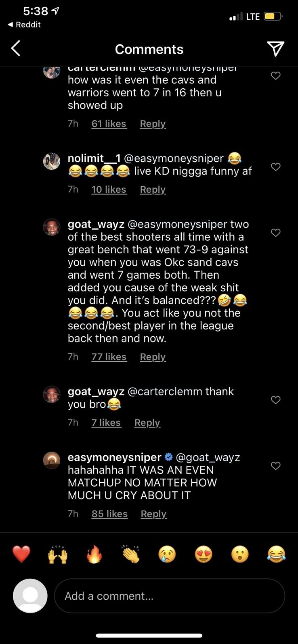Tap the red heart emoji reaction

(x=21, y=554)
